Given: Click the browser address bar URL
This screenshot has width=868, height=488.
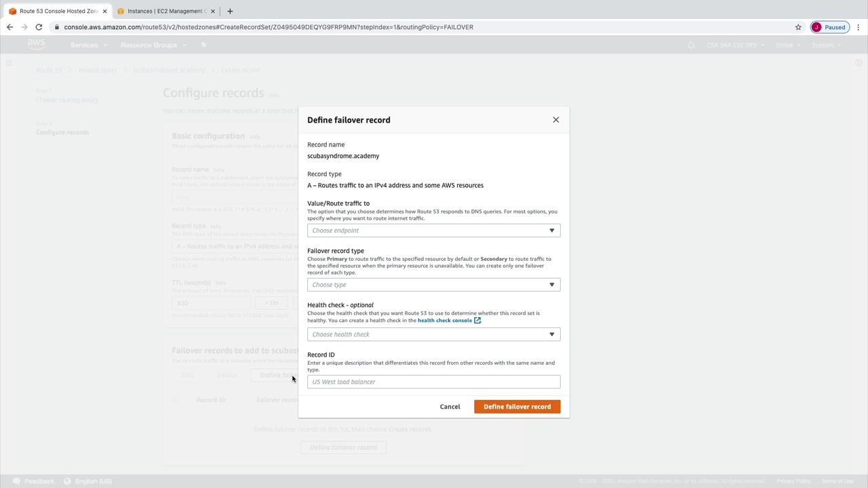Looking at the screenshot, I should [x=269, y=27].
